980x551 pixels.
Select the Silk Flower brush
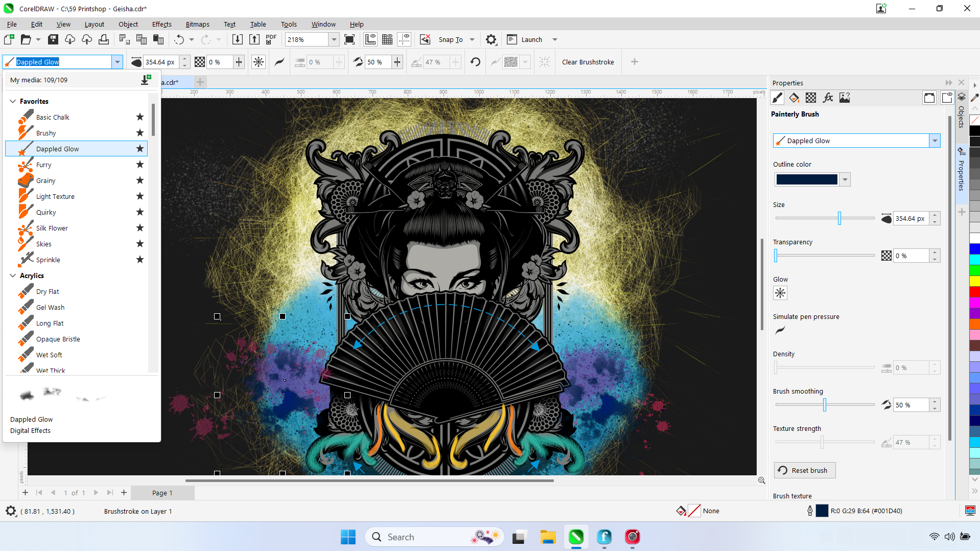(77, 228)
